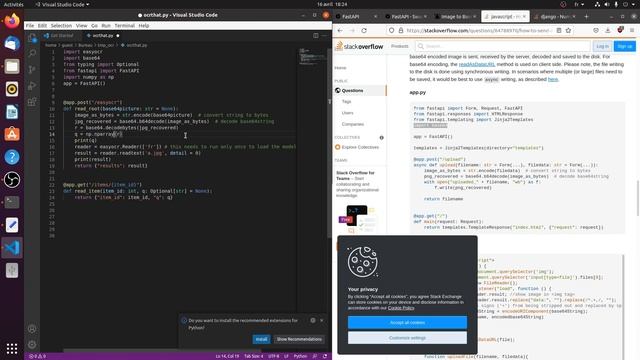Open Thunderbird from the Ubuntu dock

tap(12, 43)
